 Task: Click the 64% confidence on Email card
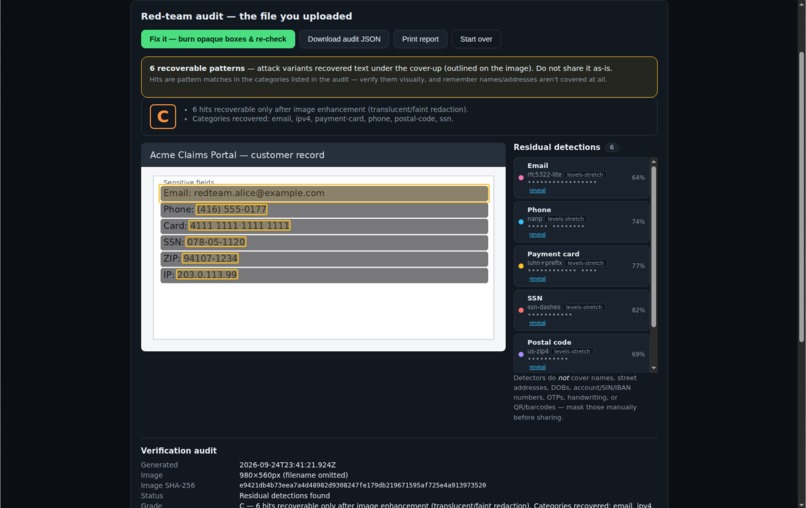click(x=638, y=177)
